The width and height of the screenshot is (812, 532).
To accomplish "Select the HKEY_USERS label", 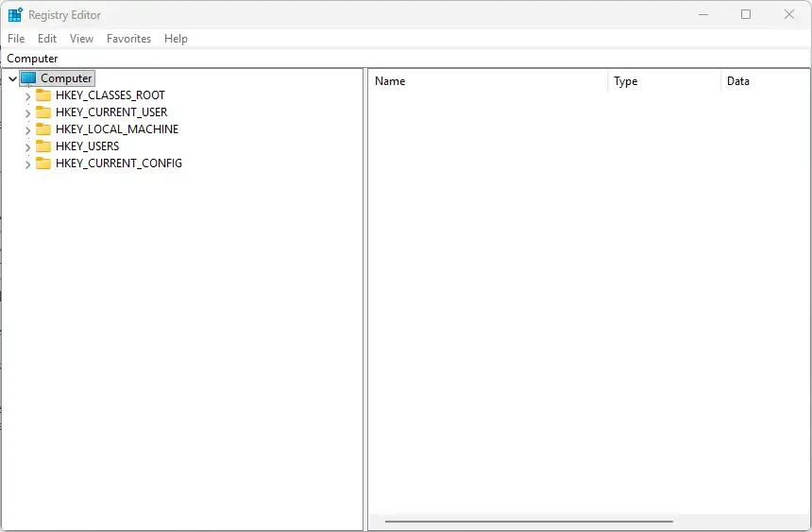I will (88, 146).
